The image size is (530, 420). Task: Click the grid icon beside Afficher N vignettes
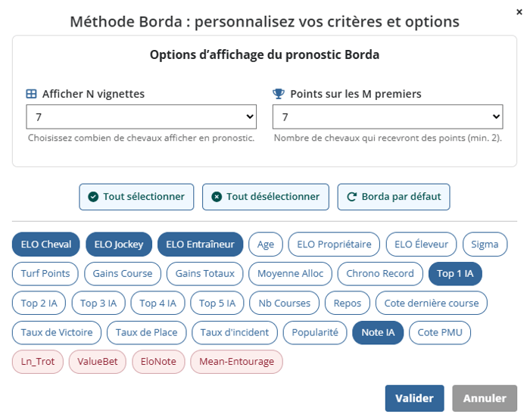pyautogui.click(x=32, y=95)
